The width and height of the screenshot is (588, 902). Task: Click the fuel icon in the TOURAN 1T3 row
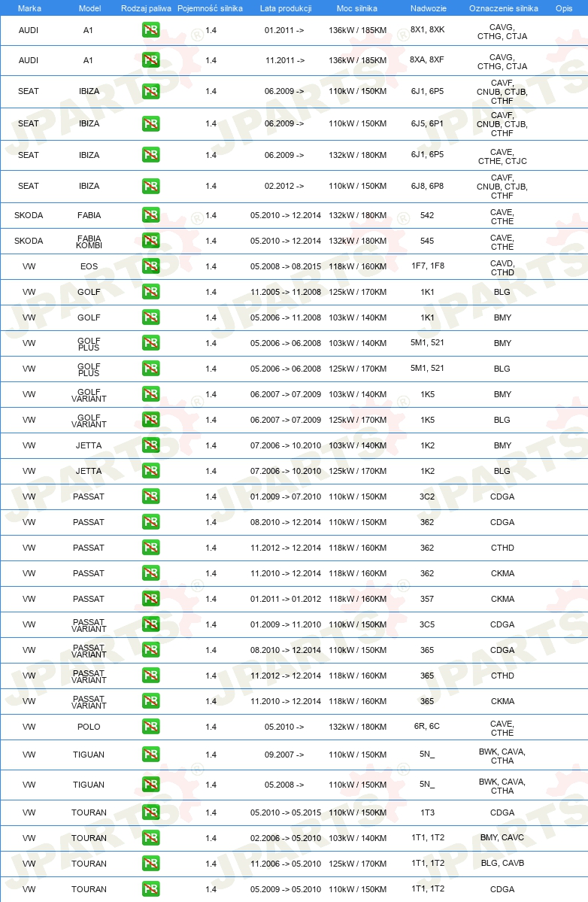pos(150,812)
